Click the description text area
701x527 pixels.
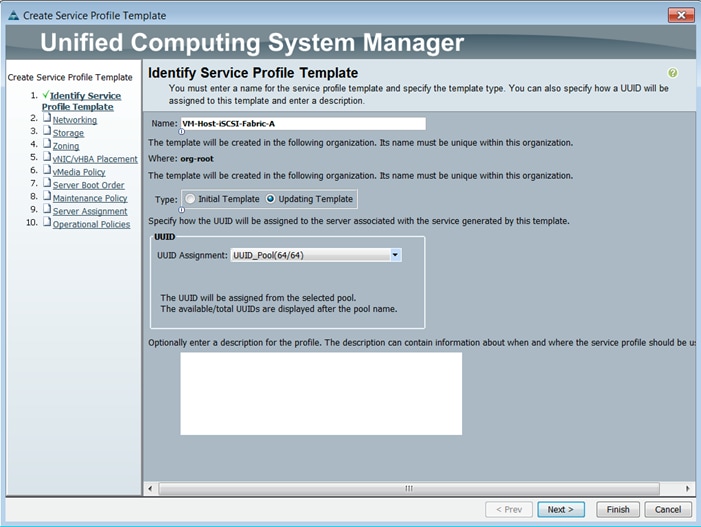pos(321,393)
